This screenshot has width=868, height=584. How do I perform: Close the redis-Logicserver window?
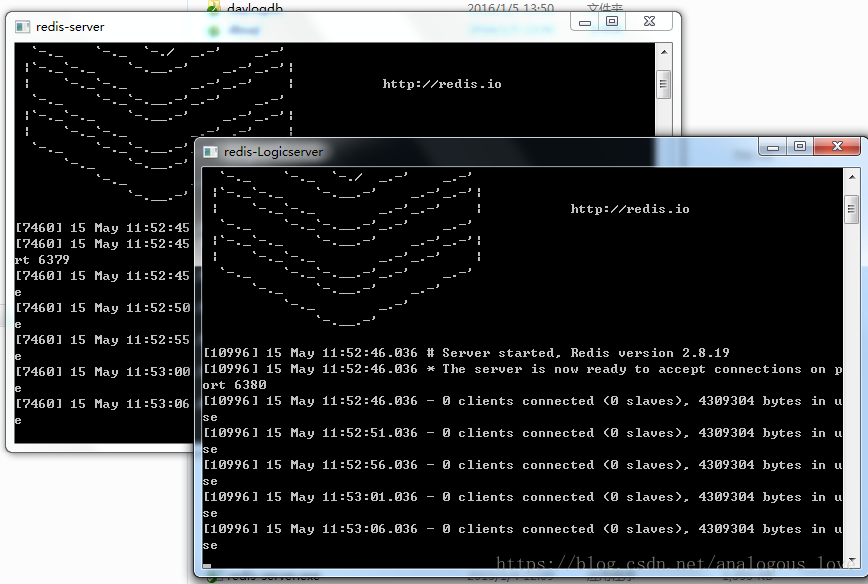pyautogui.click(x=837, y=147)
